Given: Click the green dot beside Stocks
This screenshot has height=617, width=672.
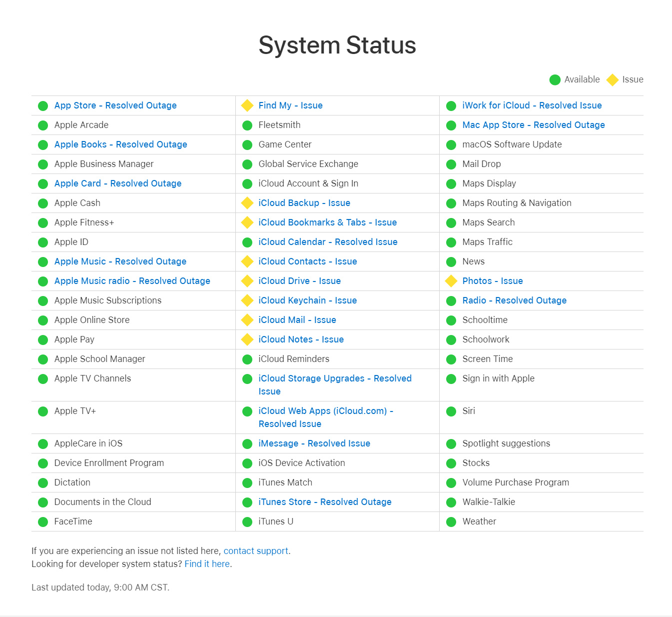Looking at the screenshot, I should click(x=451, y=463).
